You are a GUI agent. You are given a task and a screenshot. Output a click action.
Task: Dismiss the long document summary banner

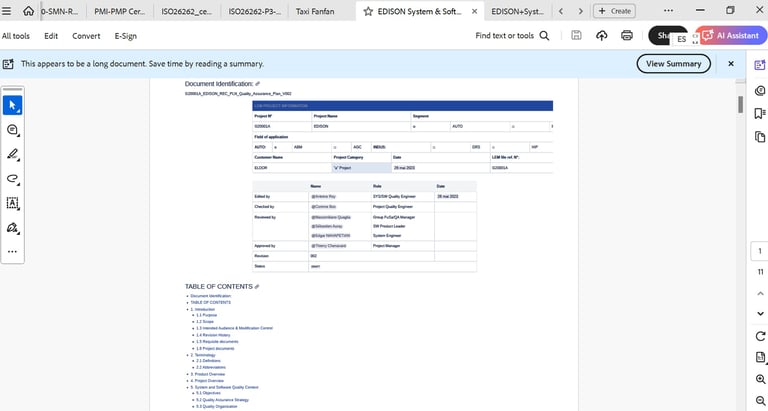731,64
